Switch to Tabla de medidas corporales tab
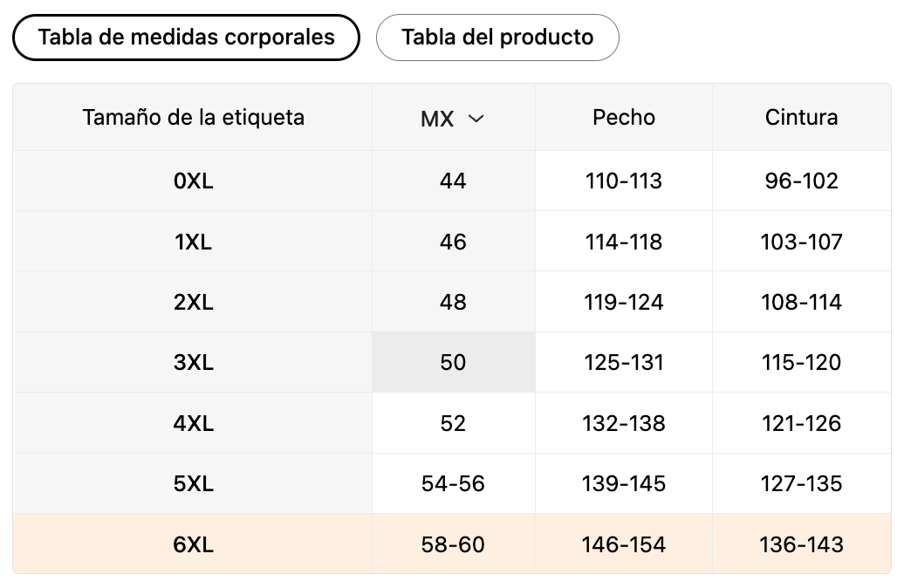This screenshot has height=588, width=904. [186, 38]
